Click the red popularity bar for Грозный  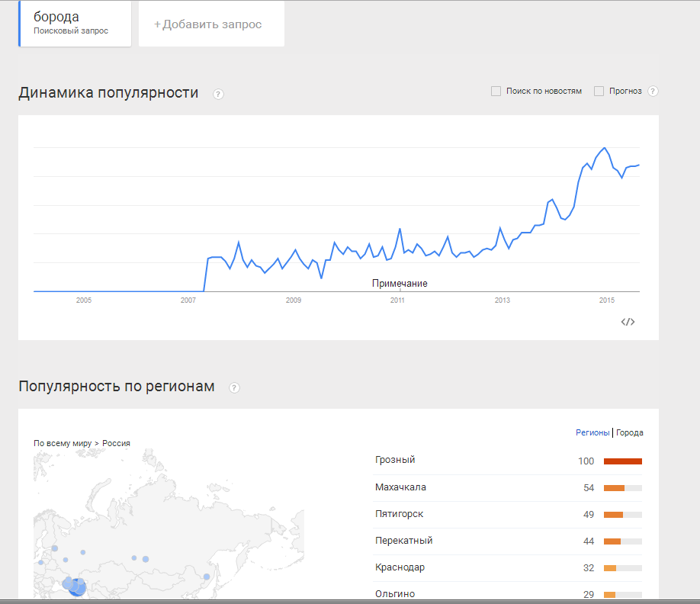[622, 461]
